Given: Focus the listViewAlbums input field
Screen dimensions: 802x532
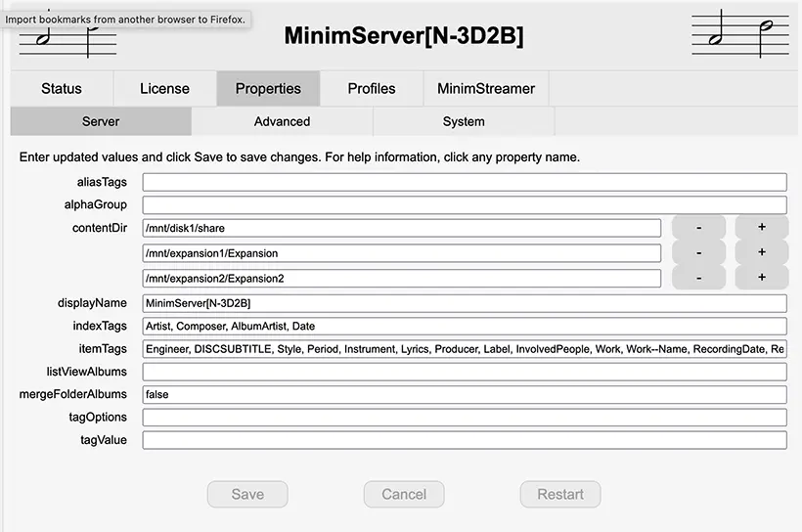Looking at the screenshot, I should 465,372.
